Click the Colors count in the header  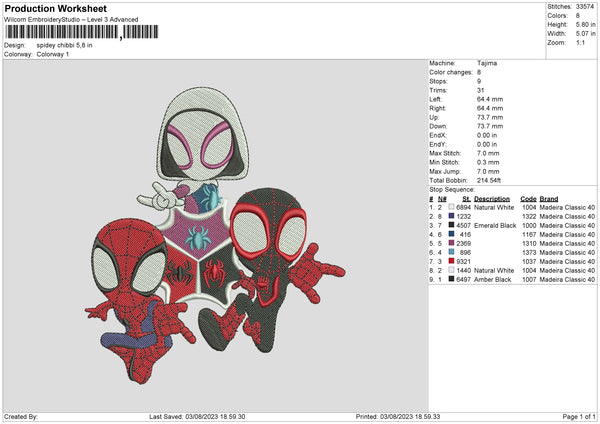[578, 16]
